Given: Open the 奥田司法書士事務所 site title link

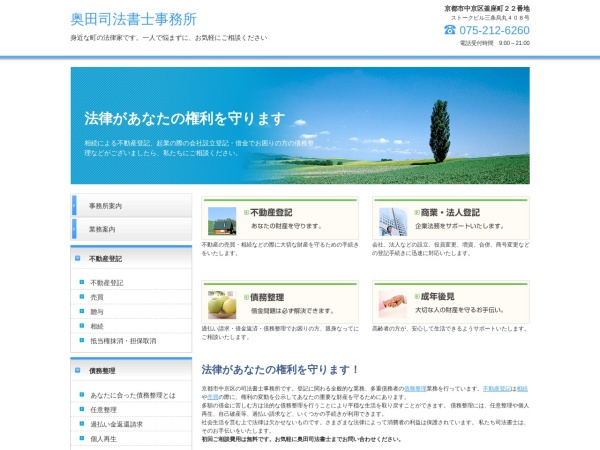Looking at the screenshot, I should pyautogui.click(x=134, y=19).
